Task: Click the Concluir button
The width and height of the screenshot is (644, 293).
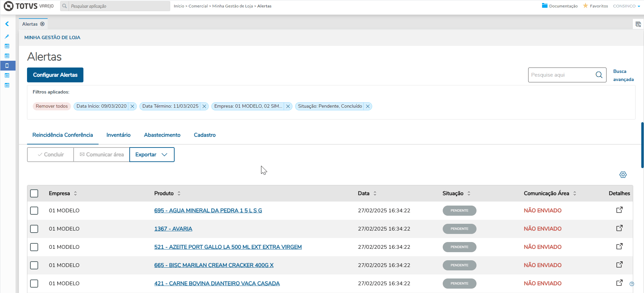Action: (x=50, y=155)
